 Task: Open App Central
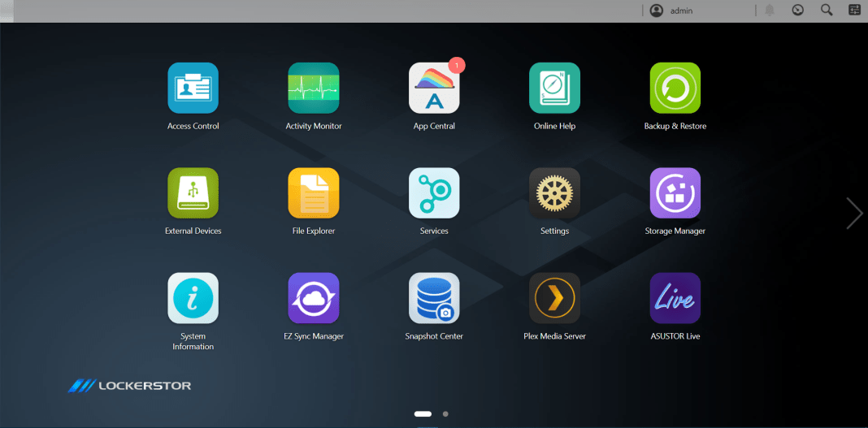click(x=434, y=88)
